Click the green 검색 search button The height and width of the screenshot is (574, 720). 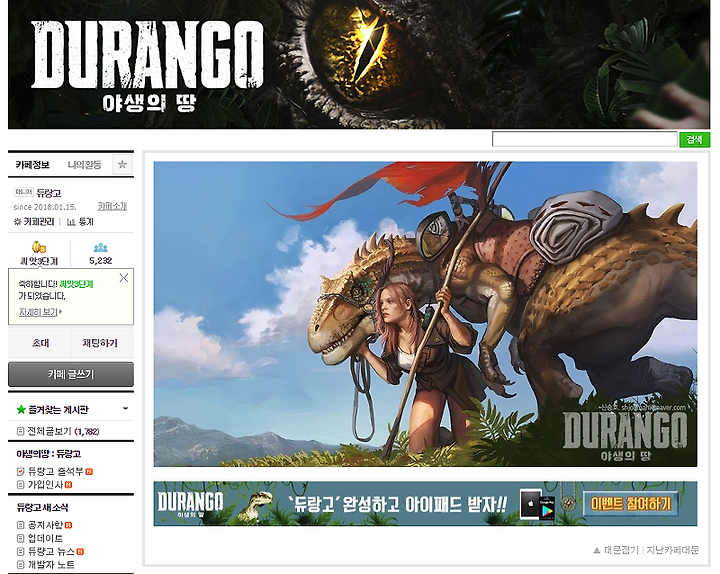coord(694,139)
